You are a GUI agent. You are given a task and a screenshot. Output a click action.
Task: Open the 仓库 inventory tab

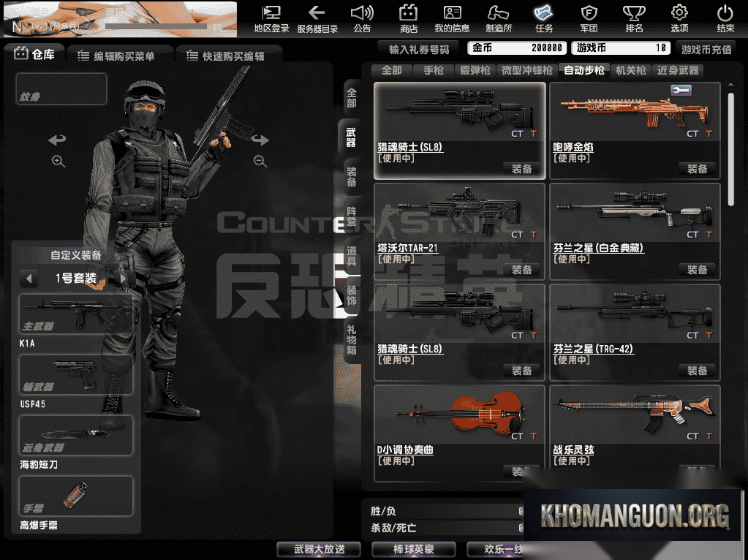(35, 54)
